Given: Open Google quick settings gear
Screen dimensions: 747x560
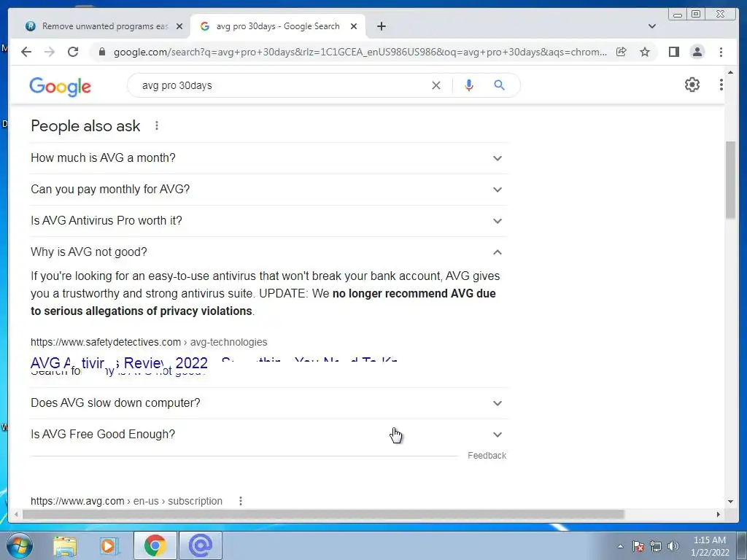Looking at the screenshot, I should tap(692, 85).
